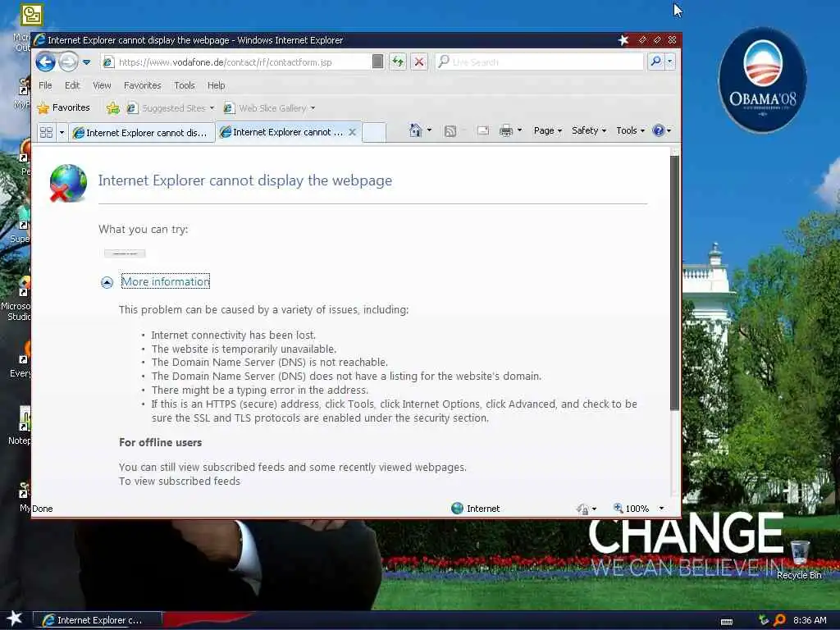Open the Home button dropdown arrow

click(x=429, y=130)
